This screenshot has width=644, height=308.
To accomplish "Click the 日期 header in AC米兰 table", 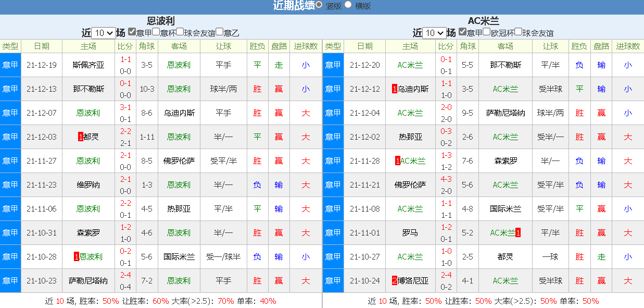I will (x=365, y=46).
